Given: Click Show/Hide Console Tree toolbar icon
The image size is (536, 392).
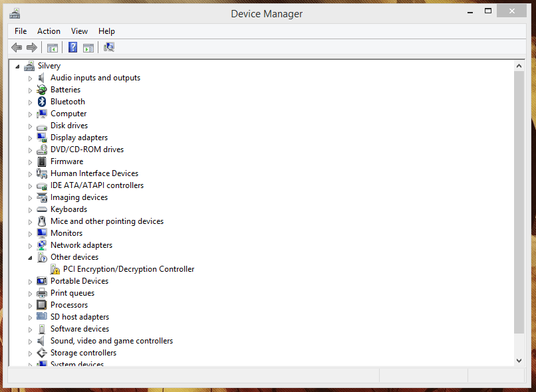Looking at the screenshot, I should coord(53,47).
